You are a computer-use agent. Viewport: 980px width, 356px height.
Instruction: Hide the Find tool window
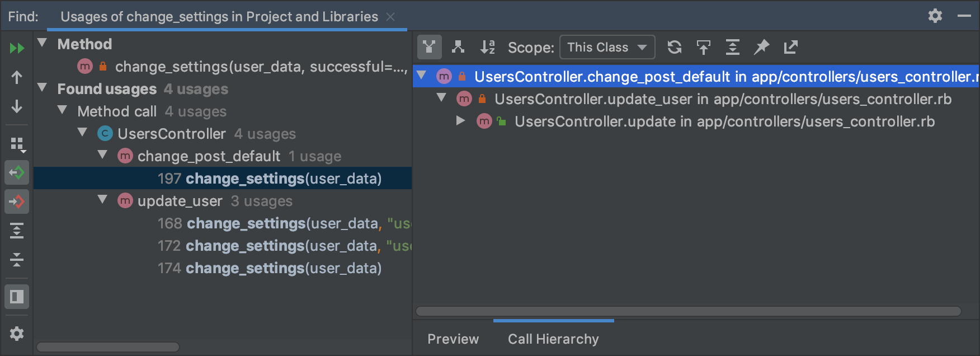(x=964, y=16)
